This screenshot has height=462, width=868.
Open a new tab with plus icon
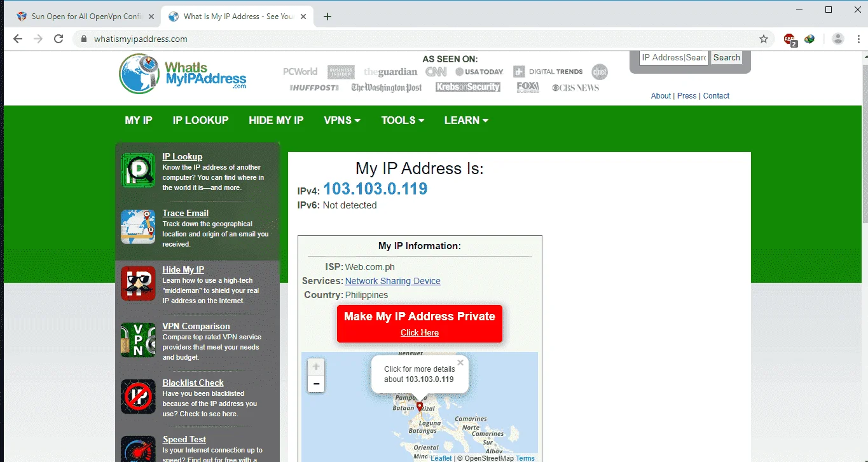pyautogui.click(x=327, y=17)
